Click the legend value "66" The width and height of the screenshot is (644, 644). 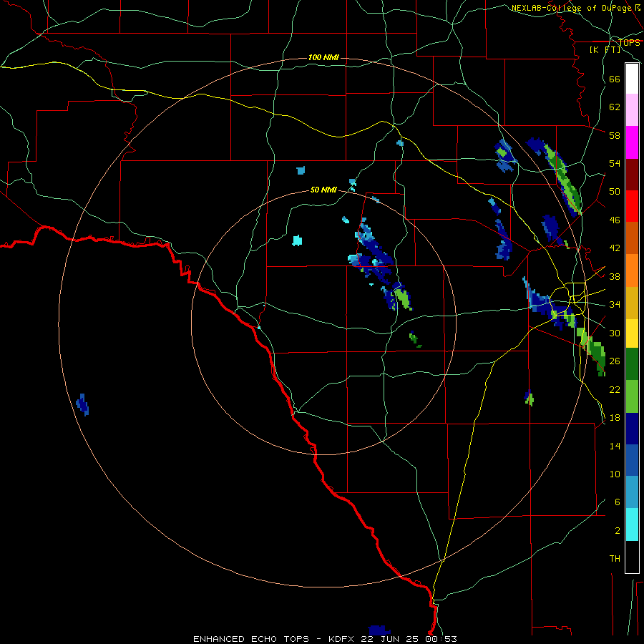615,79
